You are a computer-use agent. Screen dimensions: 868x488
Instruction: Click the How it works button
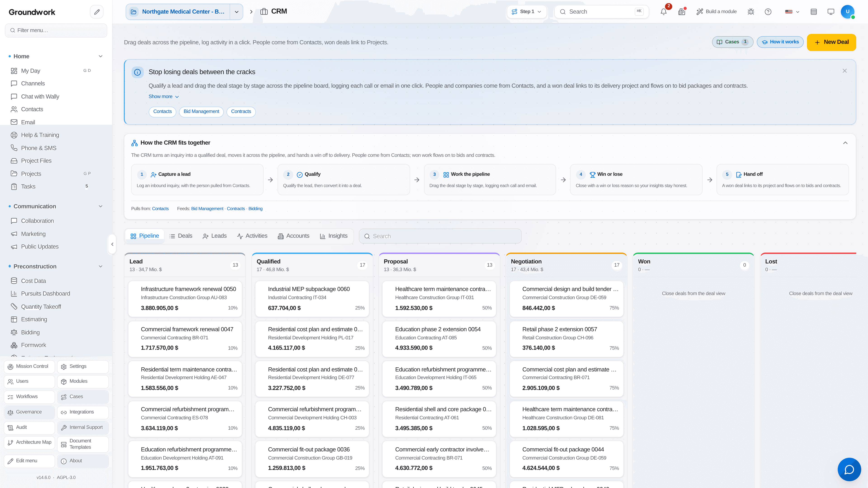pos(780,42)
